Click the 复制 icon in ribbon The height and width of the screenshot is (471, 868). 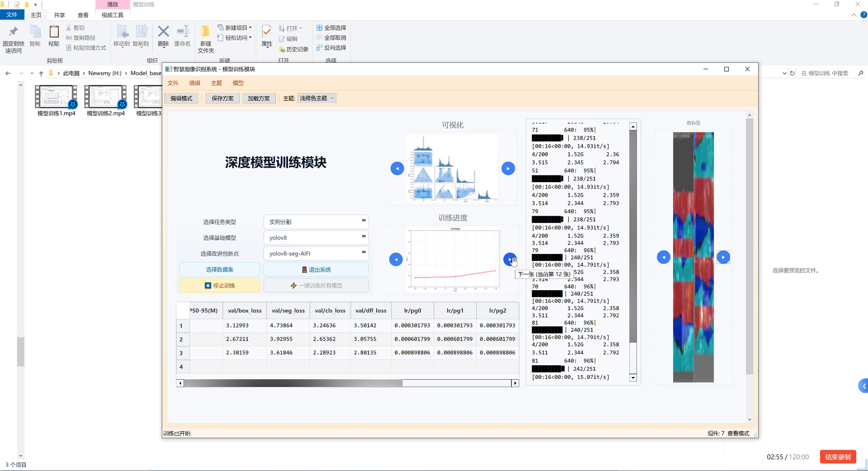35,32
